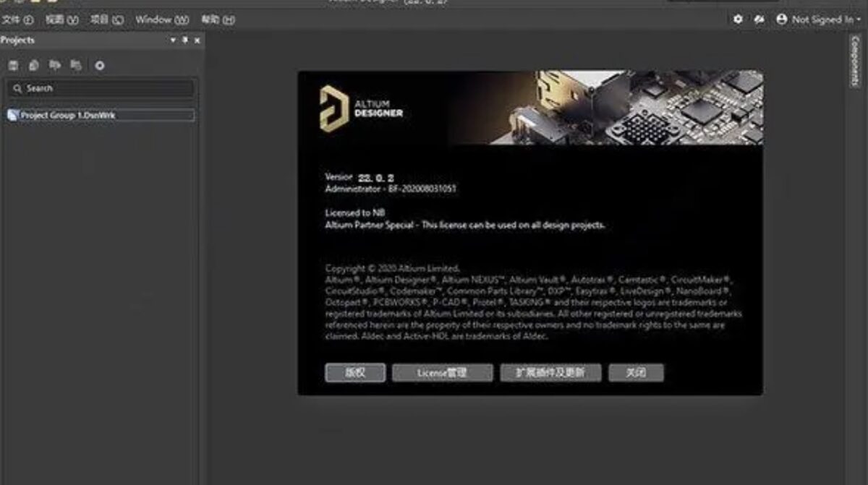Open the 文件 (File) menu
This screenshot has height=485, width=868.
tap(18, 20)
